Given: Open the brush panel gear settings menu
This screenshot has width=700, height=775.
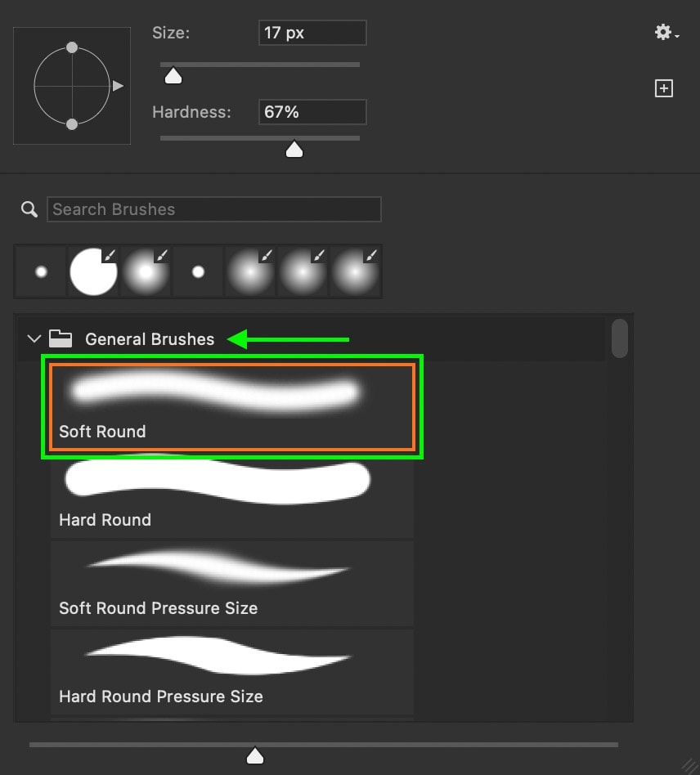Looking at the screenshot, I should coord(666,33).
